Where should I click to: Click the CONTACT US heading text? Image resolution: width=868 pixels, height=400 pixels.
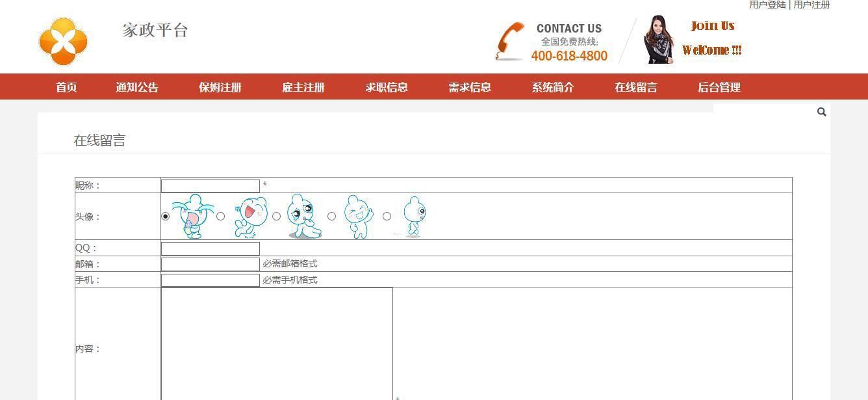569,29
